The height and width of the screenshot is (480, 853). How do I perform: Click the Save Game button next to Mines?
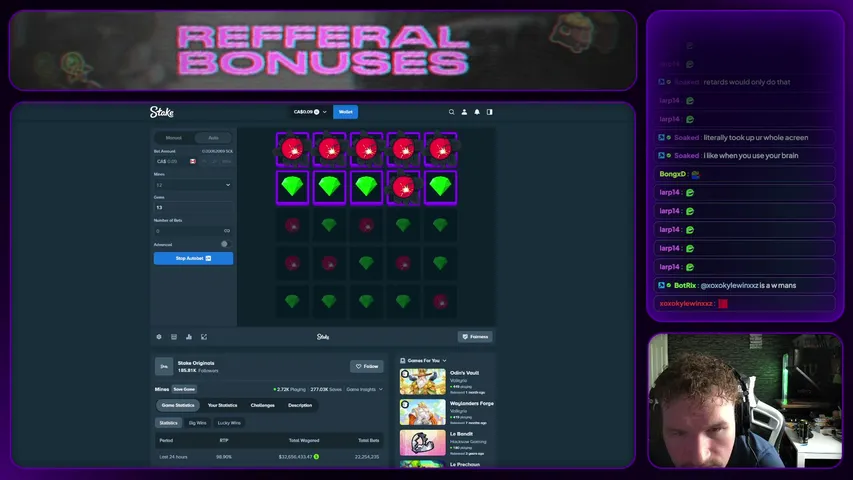[184, 389]
